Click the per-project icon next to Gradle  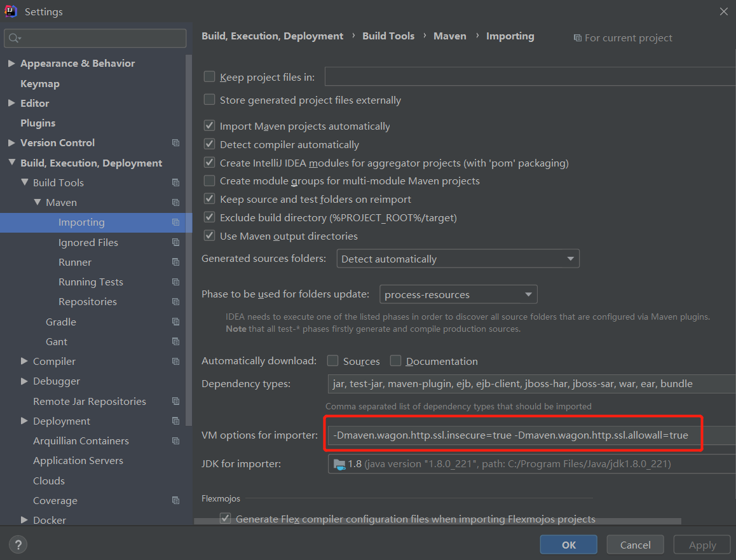click(175, 322)
